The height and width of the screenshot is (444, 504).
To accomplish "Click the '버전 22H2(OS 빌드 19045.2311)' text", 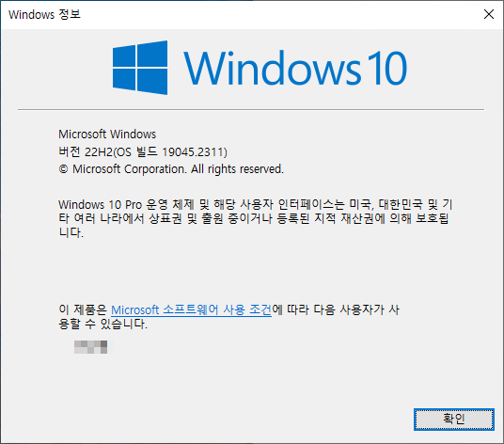I will [x=143, y=151].
